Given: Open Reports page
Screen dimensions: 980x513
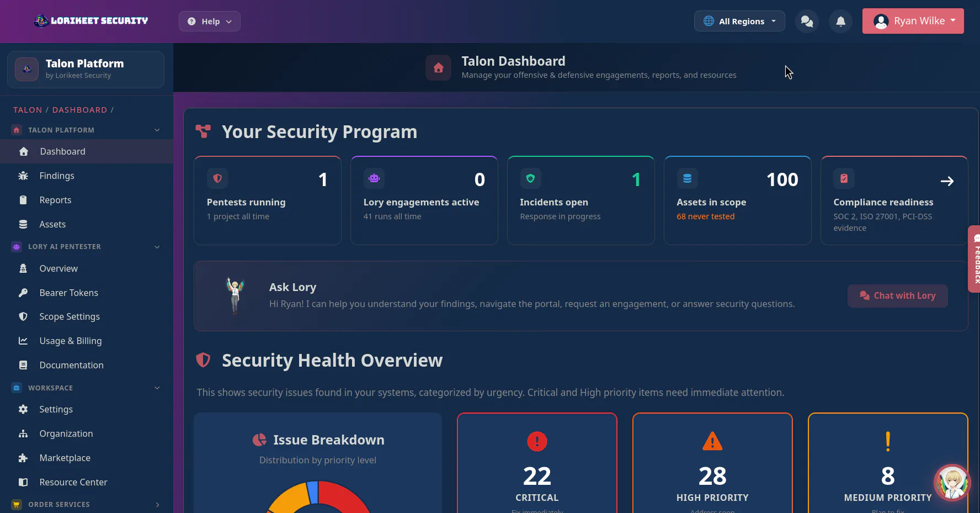Looking at the screenshot, I should (87, 200).
